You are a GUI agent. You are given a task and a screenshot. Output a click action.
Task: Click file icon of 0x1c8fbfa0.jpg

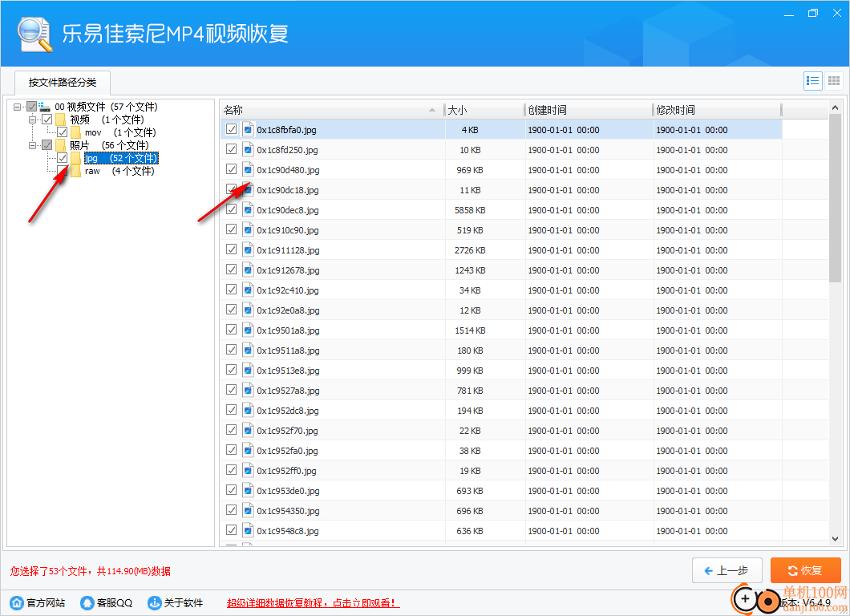pos(248,130)
